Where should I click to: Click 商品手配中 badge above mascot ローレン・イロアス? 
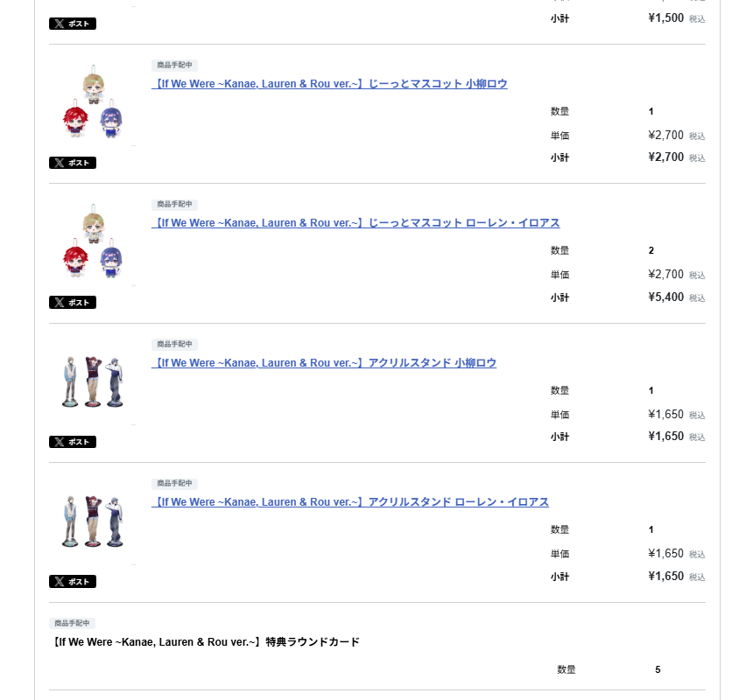click(174, 205)
